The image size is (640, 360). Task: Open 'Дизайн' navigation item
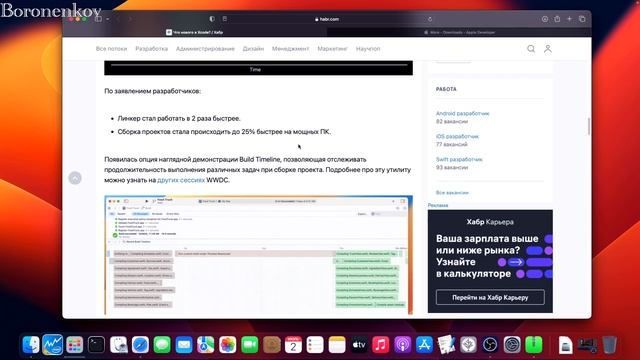tap(253, 49)
